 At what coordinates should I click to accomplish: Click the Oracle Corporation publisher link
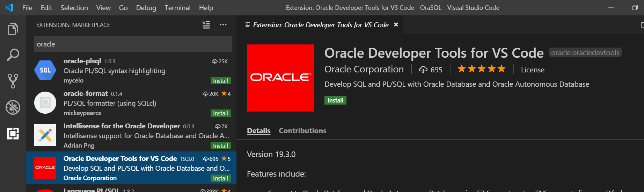click(x=364, y=69)
